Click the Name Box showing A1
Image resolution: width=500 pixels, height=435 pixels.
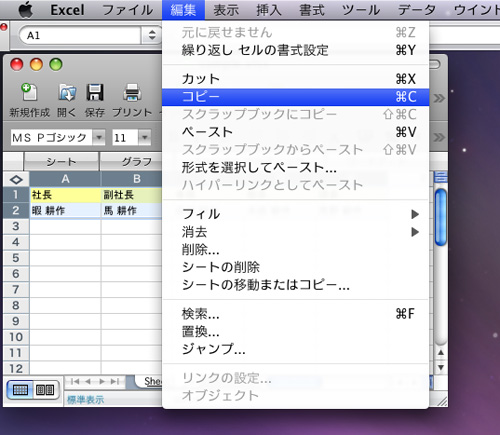click(80, 35)
